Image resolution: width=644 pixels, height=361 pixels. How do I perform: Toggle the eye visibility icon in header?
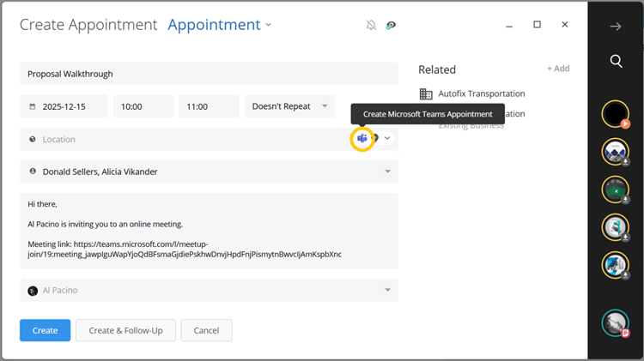[392, 25]
